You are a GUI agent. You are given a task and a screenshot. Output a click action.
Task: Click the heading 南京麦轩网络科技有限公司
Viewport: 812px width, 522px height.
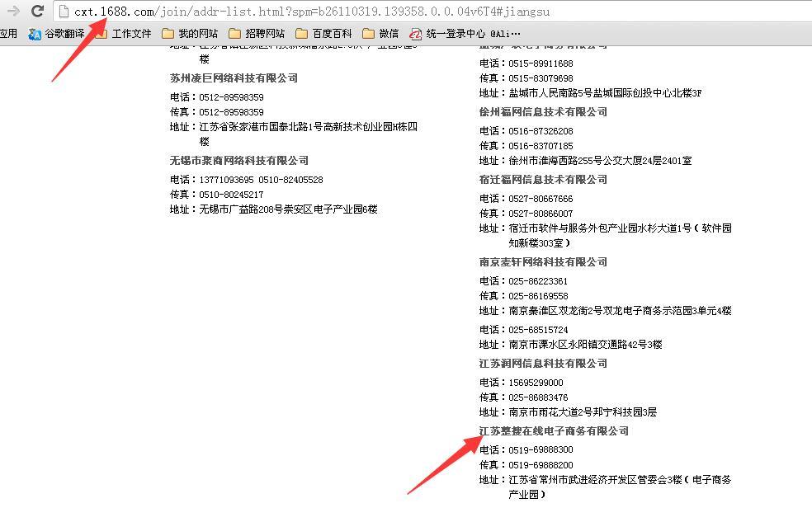click(x=543, y=262)
